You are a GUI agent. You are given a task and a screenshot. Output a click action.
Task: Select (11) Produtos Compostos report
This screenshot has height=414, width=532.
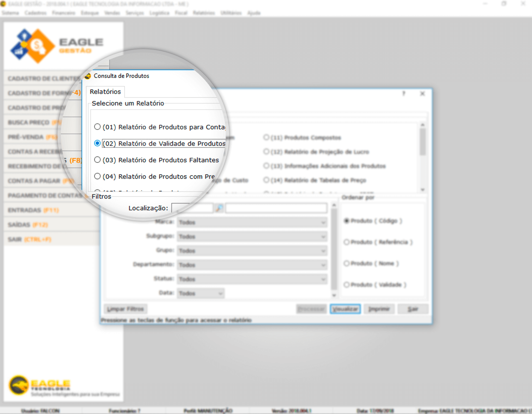302,137
